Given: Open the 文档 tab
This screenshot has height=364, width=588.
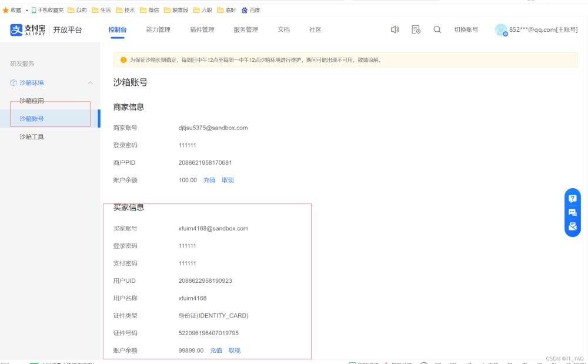Looking at the screenshot, I should click(283, 29).
